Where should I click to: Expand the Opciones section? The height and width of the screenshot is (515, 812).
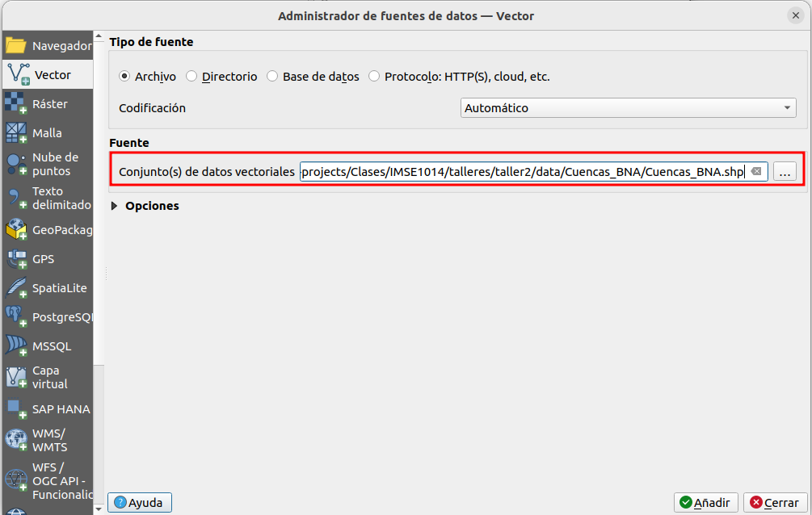point(116,206)
